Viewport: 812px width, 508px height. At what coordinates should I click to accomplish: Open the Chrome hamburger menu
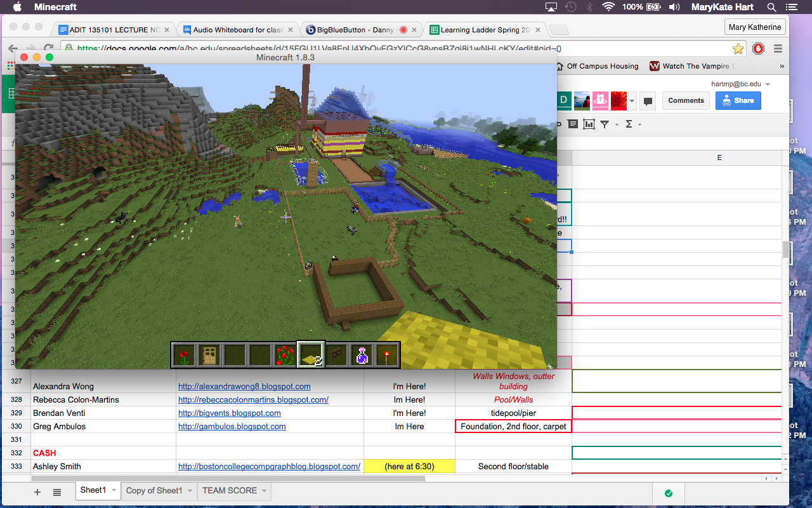[x=778, y=49]
